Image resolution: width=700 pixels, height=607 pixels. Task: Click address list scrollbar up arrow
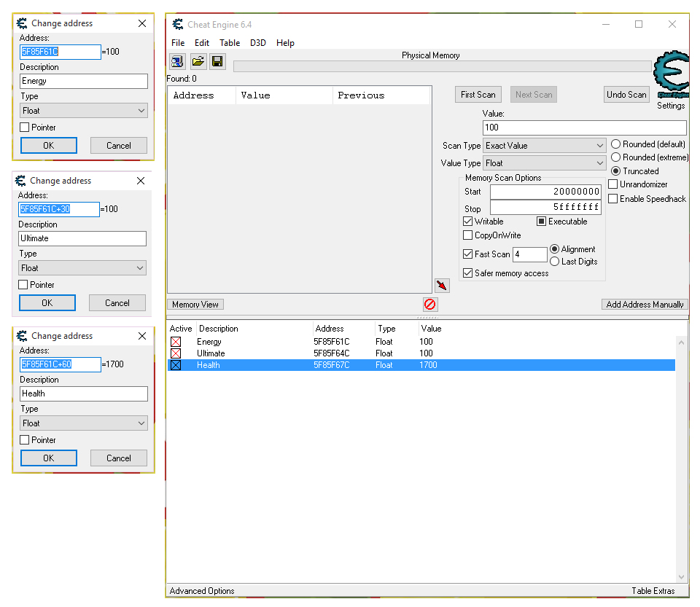[681, 342]
